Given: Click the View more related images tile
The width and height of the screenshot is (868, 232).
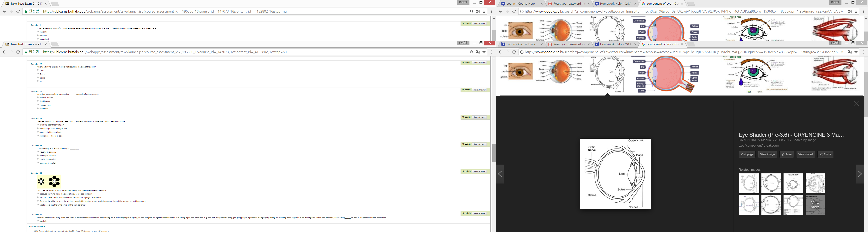Looking at the screenshot, I should point(815,205).
